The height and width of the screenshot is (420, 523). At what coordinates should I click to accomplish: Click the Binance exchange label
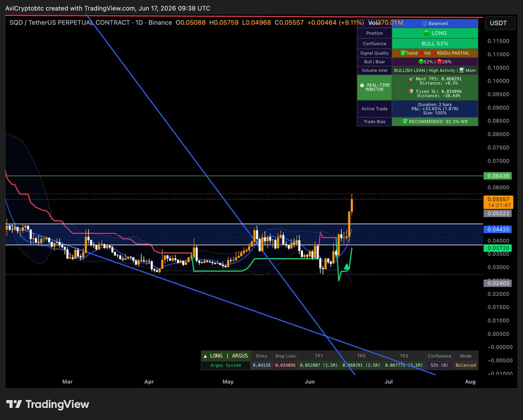tap(160, 22)
